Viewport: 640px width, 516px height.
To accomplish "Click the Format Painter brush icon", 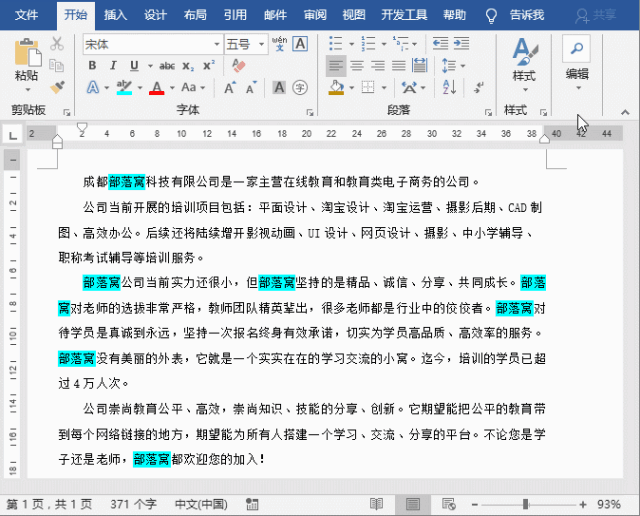I will 57,87.
